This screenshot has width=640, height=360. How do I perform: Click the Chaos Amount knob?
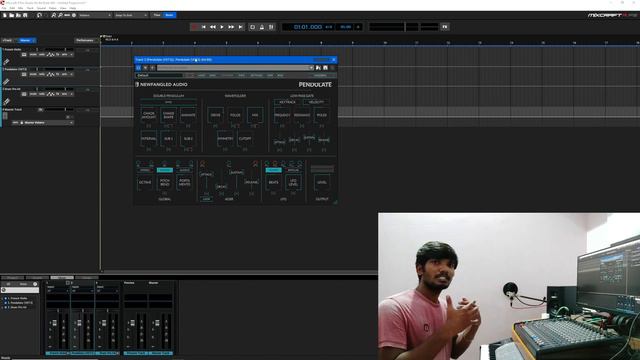click(x=149, y=115)
